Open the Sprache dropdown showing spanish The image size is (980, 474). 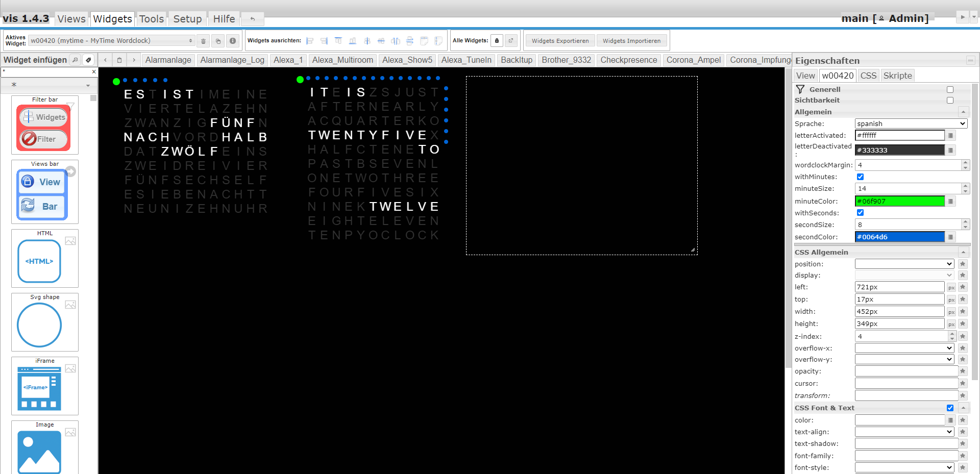(x=911, y=123)
